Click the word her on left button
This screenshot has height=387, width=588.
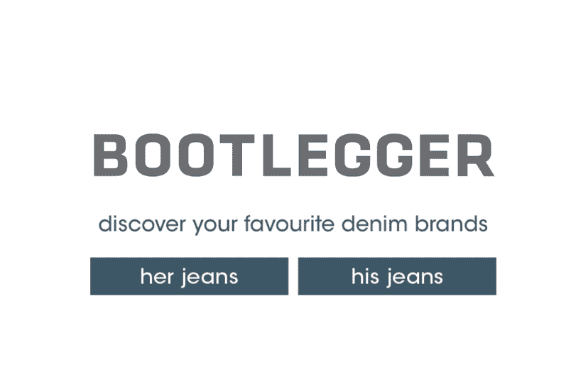tap(157, 276)
